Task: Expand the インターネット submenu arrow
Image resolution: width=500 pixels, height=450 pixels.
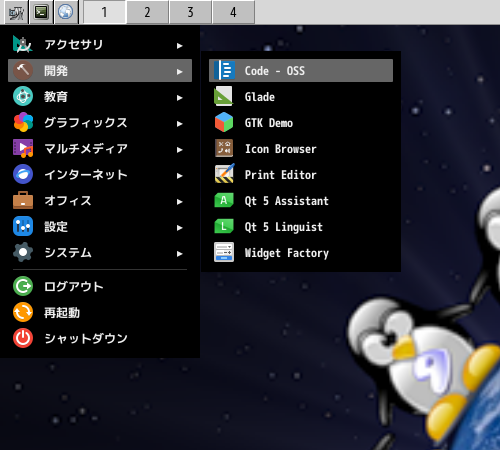Action: point(180,176)
